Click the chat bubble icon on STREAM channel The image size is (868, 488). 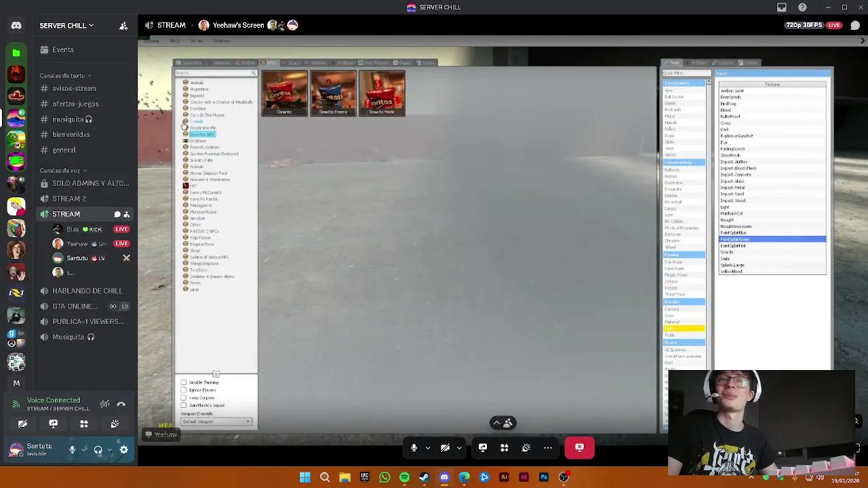tap(117, 214)
